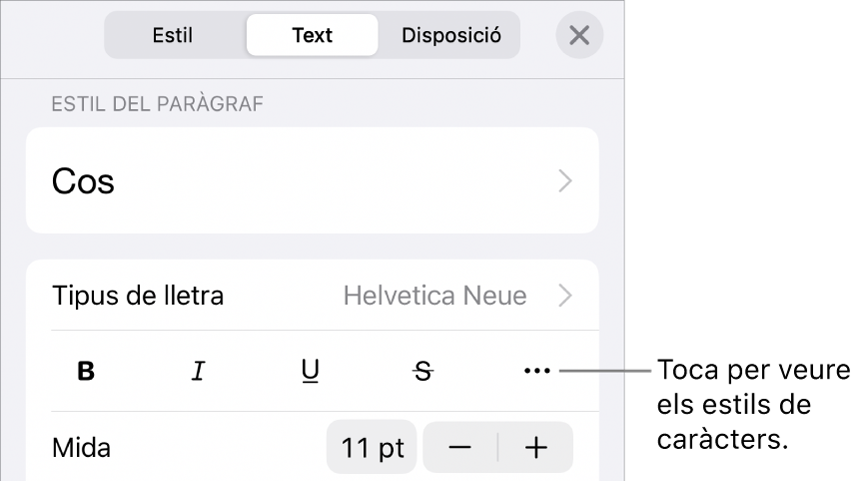862x481 pixels.
Task: Open paragraph style list from Cos row
Action: coord(312,181)
